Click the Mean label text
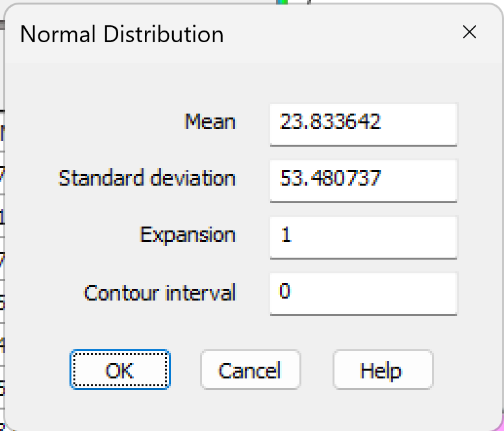This screenshot has height=431, width=504. [210, 122]
